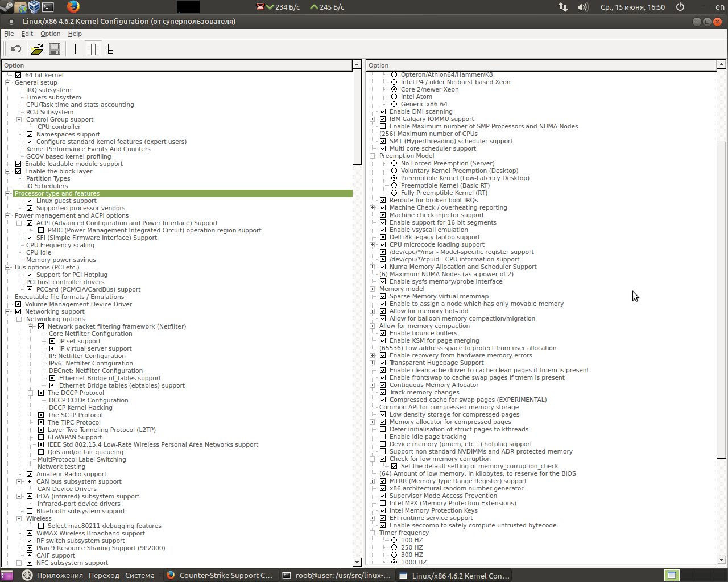The width and height of the screenshot is (728, 582).
Task: Open the Help menu
Action: coord(75,34)
